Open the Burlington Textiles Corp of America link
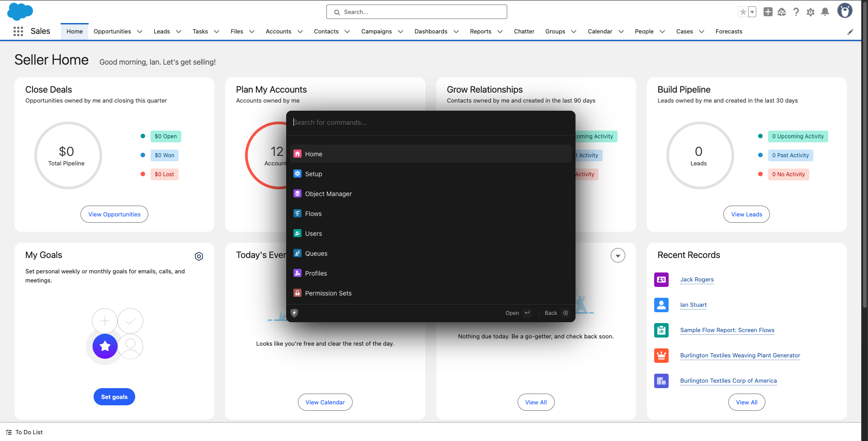 tap(728, 381)
